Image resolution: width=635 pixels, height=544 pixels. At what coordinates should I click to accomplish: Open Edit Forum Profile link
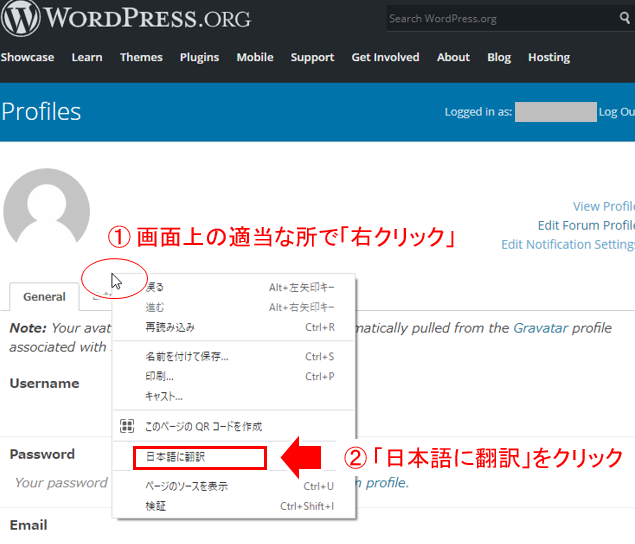click(586, 226)
